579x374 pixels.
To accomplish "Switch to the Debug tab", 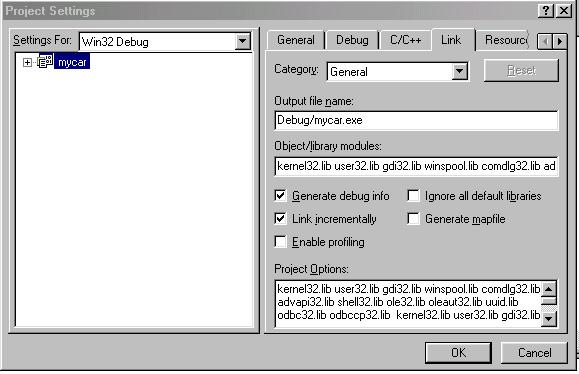I will coord(352,40).
